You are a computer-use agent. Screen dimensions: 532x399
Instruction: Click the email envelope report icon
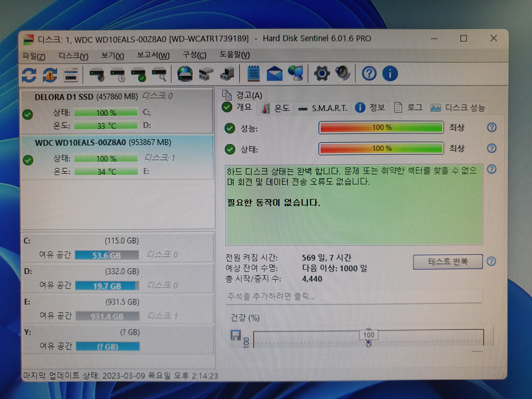pos(274,74)
